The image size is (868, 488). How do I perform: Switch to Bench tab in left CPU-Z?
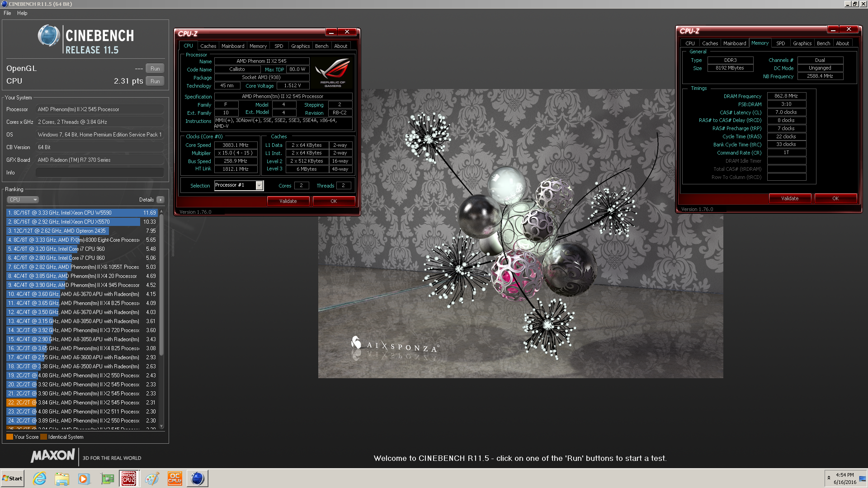click(x=322, y=46)
